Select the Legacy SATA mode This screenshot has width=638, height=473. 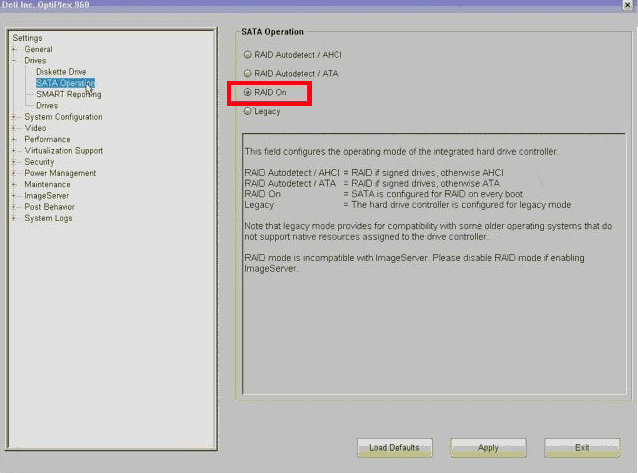pos(248,111)
